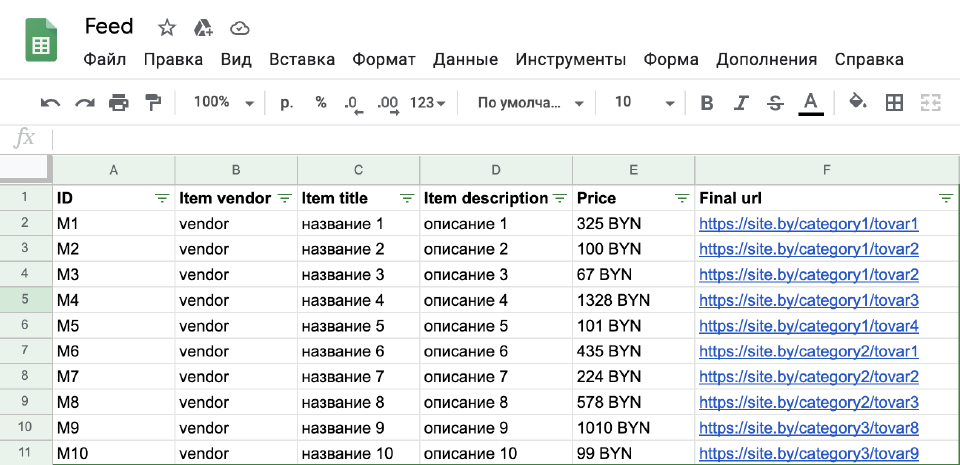Open the Данные menu
The height and width of the screenshot is (465, 960).
(465, 59)
